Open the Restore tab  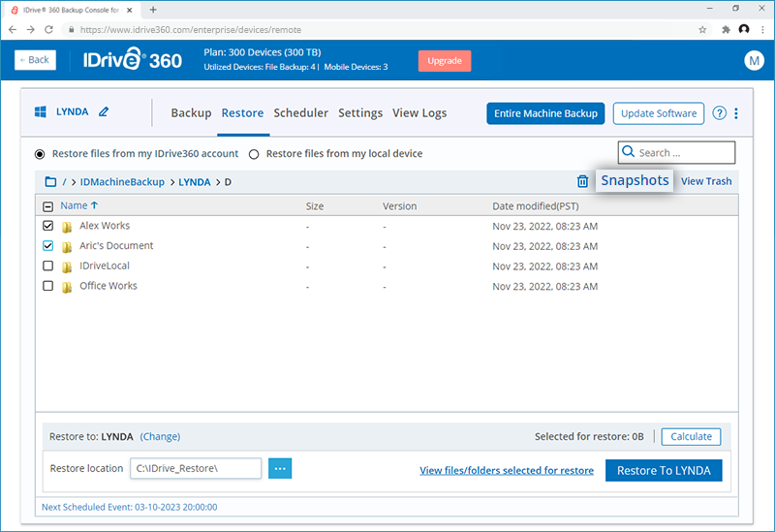click(x=242, y=113)
